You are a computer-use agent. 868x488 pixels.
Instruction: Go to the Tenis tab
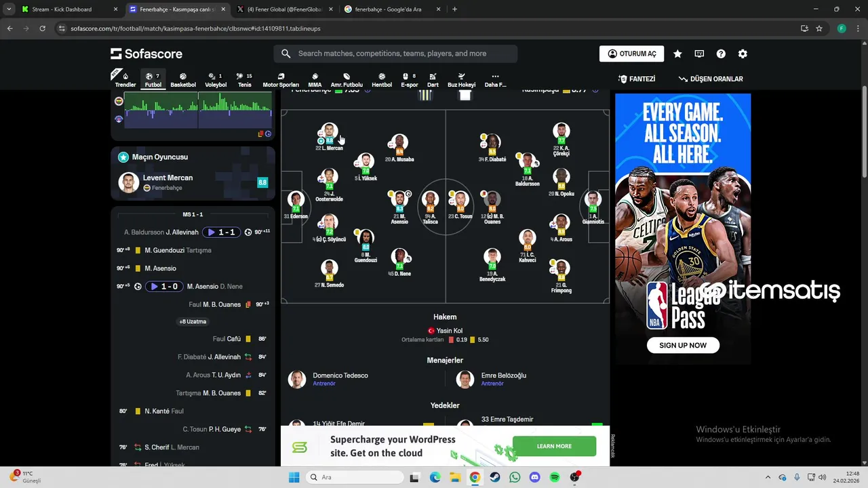245,80
